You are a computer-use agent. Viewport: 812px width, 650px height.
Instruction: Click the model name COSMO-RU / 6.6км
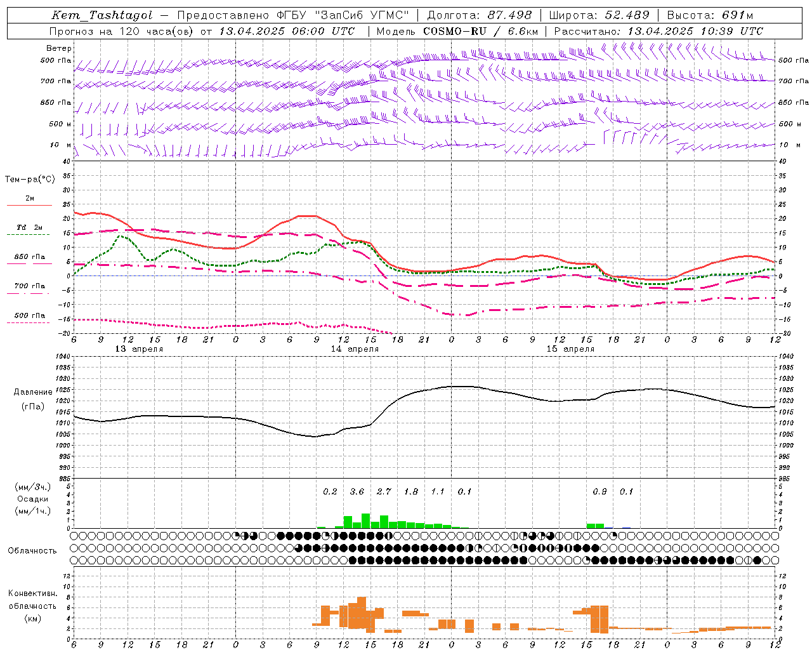coord(481,31)
